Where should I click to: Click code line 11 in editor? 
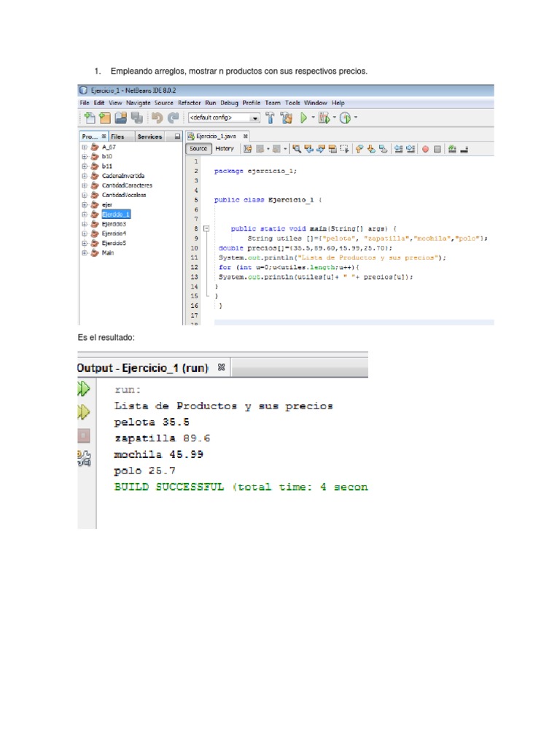tap(328, 258)
